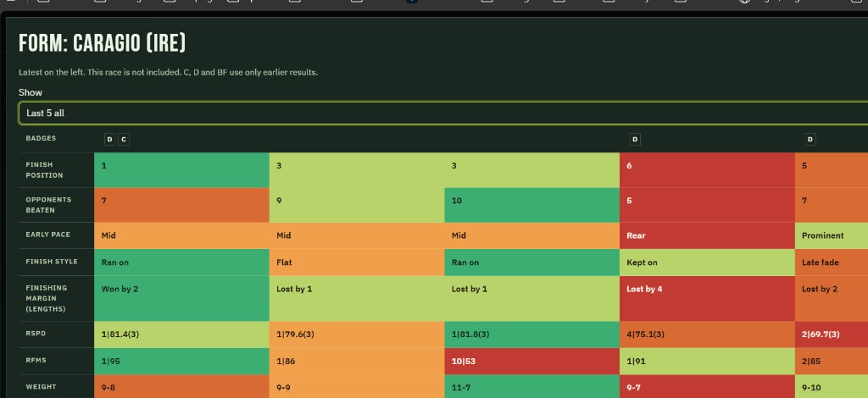Click the red RFMS 10|53 cell

pos(532,361)
